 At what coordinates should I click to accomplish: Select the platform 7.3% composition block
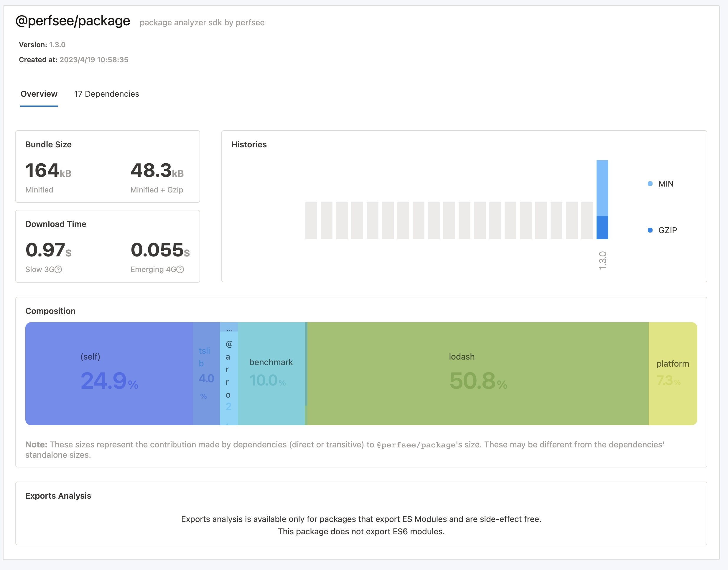tap(673, 373)
